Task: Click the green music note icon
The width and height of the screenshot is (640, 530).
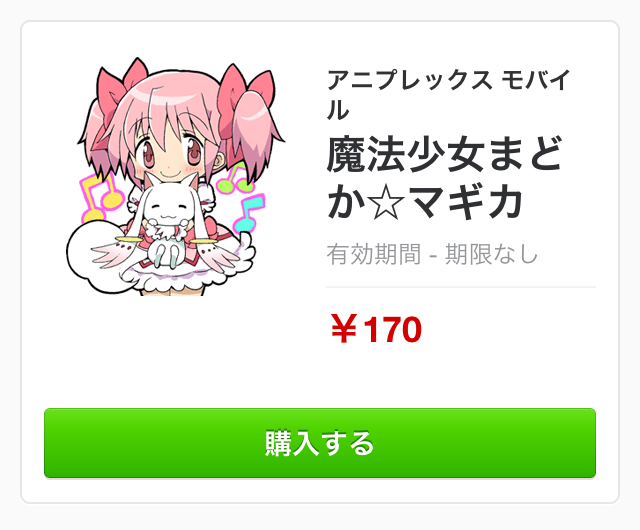Action: pyautogui.click(x=235, y=180)
